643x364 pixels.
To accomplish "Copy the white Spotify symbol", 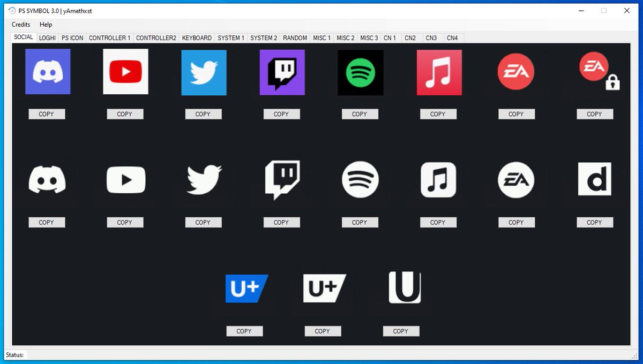I will point(360,222).
